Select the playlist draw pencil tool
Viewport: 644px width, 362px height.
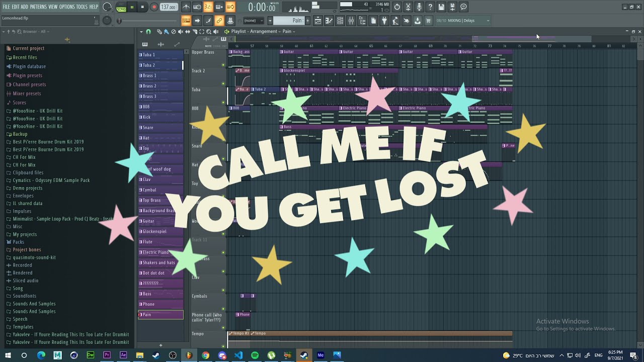click(x=159, y=32)
